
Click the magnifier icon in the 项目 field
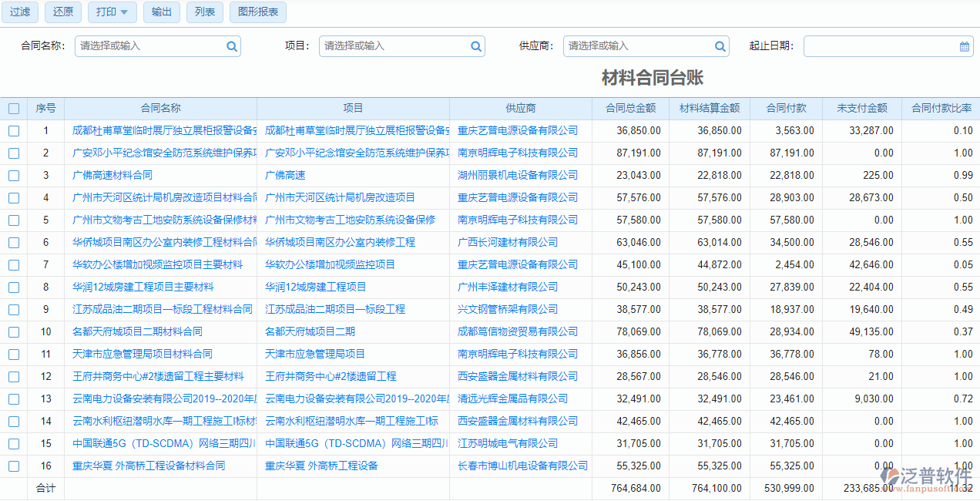tap(475, 46)
